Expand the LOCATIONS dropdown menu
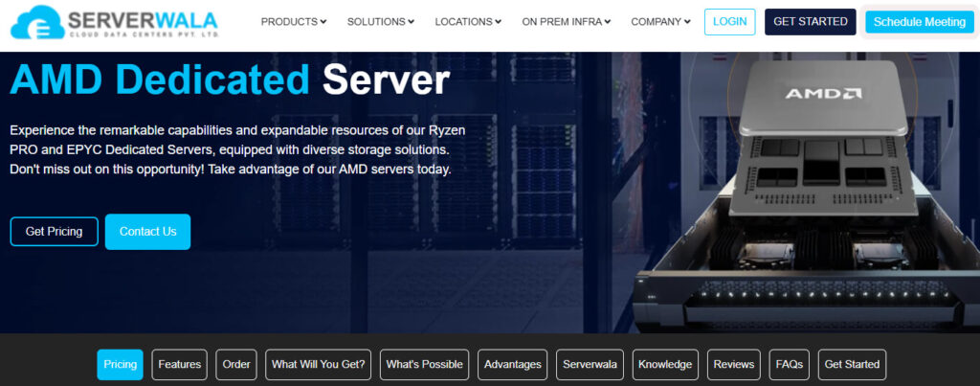The height and width of the screenshot is (386, 980). pyautogui.click(x=468, y=22)
